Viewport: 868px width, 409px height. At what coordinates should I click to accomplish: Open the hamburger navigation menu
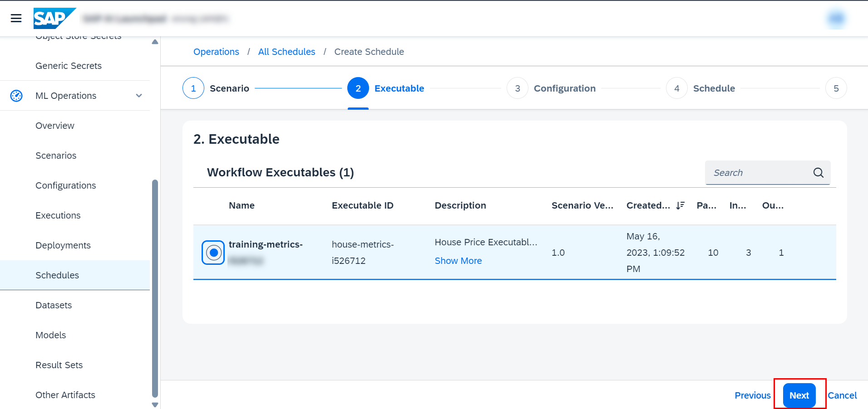click(x=16, y=18)
